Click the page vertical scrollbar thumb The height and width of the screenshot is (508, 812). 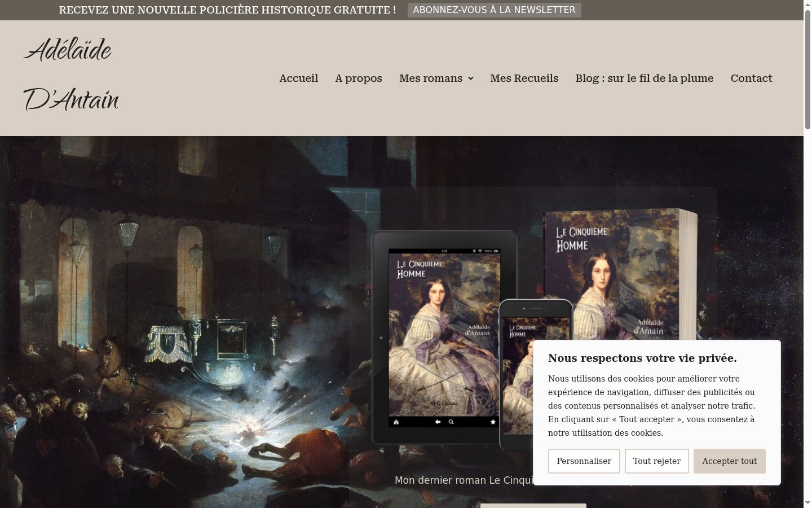pyautogui.click(x=807, y=71)
